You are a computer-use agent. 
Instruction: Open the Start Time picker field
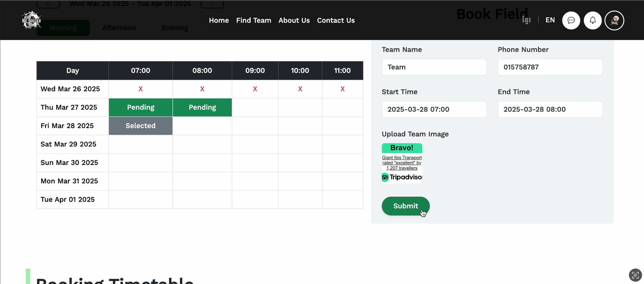click(434, 109)
